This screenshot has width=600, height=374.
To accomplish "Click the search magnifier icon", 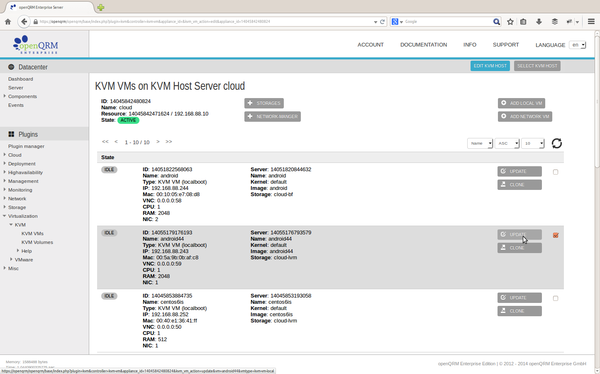I will [x=496, y=22].
